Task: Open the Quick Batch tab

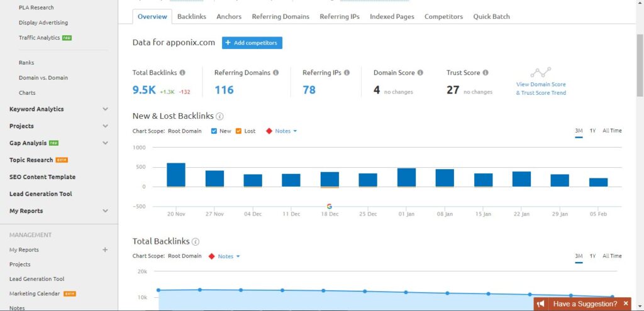Action: click(x=491, y=17)
